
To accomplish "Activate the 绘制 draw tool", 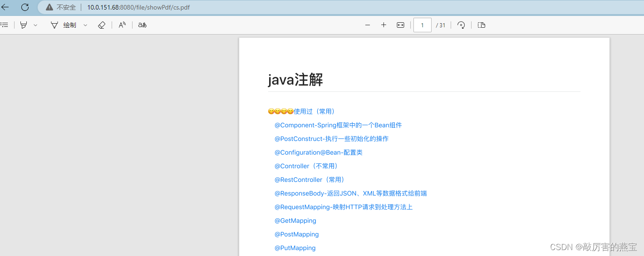I will 64,25.
